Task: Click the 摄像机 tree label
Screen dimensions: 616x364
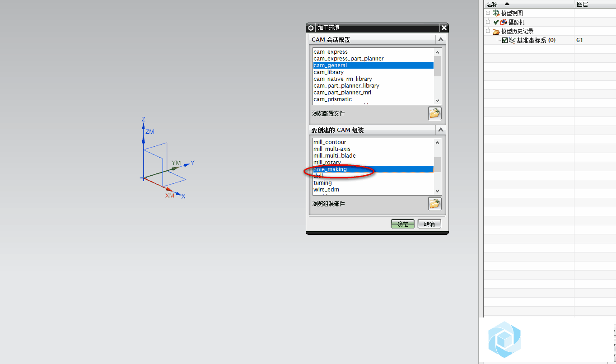Action: tap(517, 22)
